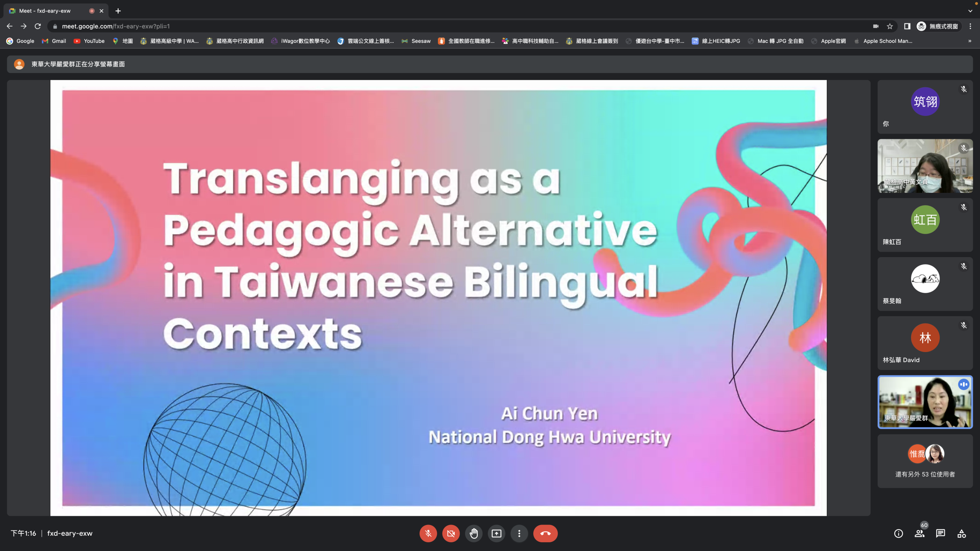Viewport: 980px width, 551px height.
Task: Open a new browser tab
Action: (118, 11)
